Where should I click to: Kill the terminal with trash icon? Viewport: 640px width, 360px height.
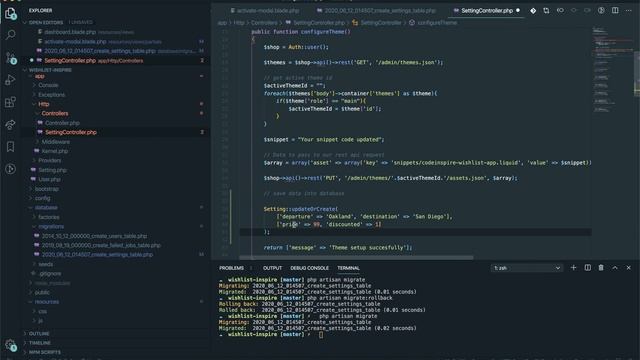tap(601, 268)
